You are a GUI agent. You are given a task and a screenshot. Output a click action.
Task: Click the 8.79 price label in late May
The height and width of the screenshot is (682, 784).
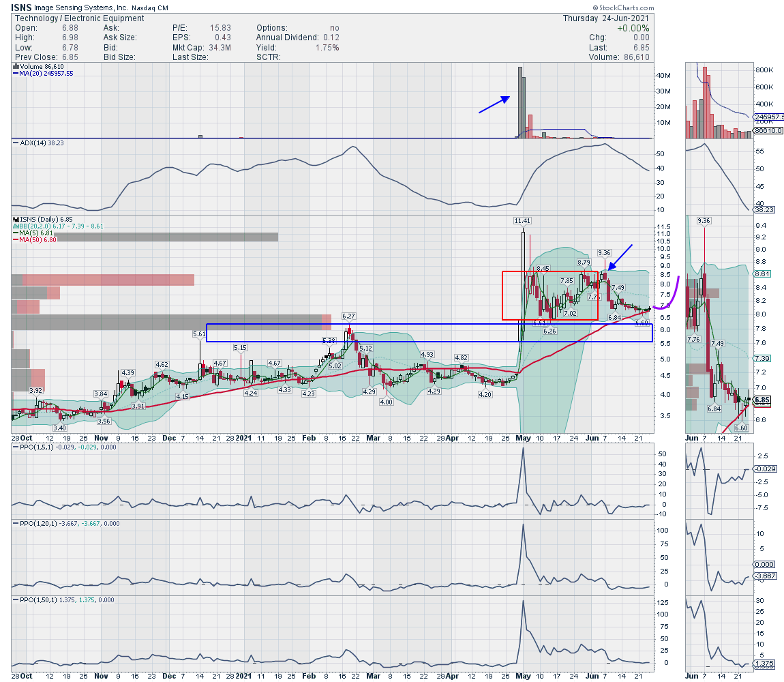584,262
